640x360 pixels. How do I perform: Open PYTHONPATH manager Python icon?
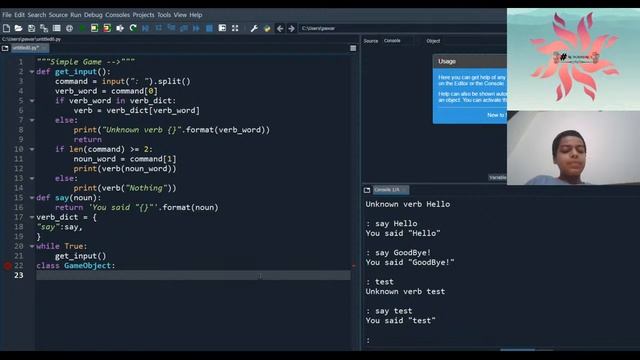tap(267, 28)
